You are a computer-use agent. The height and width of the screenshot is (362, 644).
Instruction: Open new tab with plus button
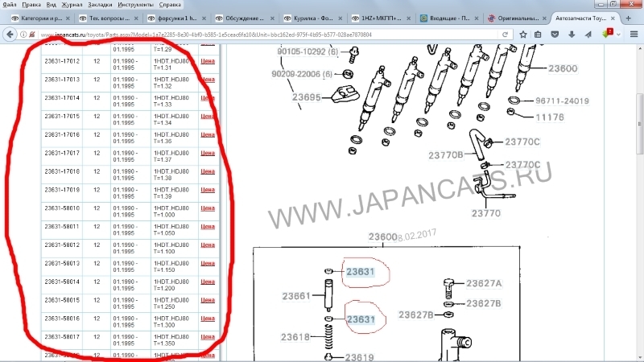click(628, 18)
